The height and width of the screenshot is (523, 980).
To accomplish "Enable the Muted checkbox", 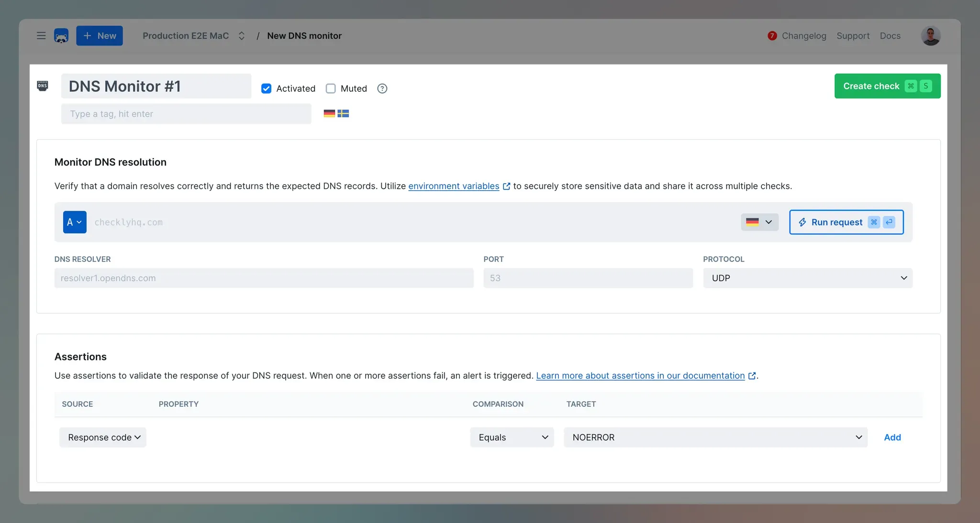I will click(x=331, y=88).
